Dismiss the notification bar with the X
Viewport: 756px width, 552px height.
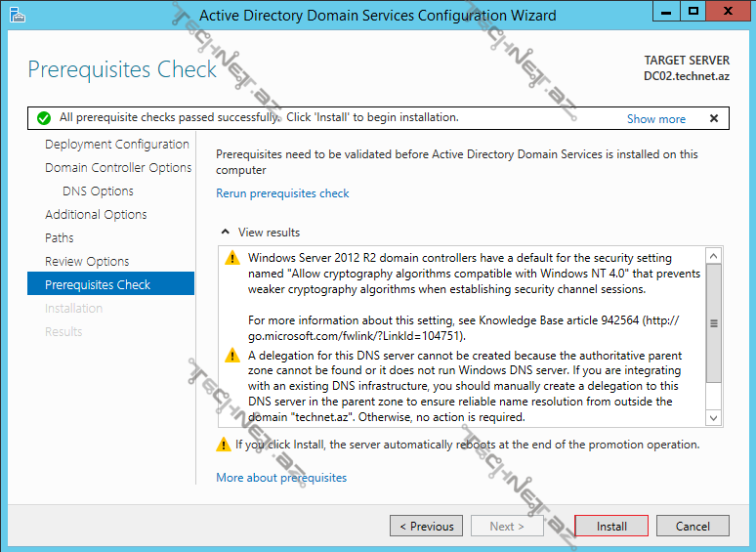[x=714, y=118]
